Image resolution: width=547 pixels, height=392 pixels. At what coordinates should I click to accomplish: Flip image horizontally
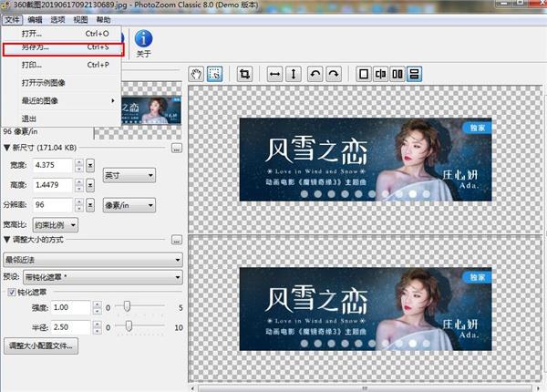click(275, 74)
